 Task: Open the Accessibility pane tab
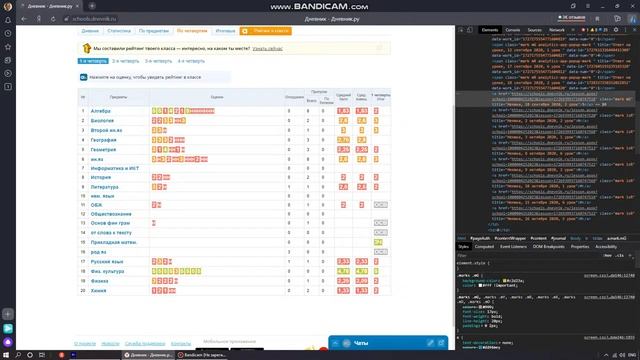click(x=606, y=247)
